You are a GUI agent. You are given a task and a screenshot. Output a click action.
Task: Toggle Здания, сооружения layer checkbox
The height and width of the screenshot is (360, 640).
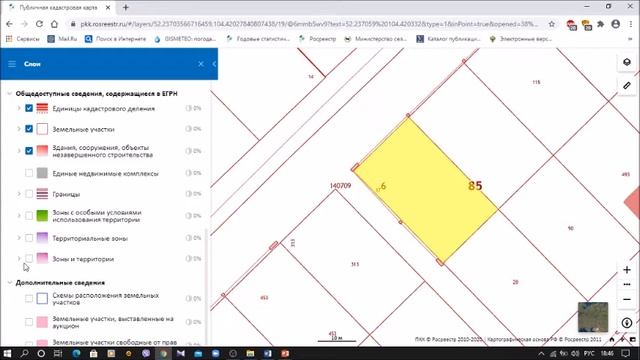coord(29,151)
